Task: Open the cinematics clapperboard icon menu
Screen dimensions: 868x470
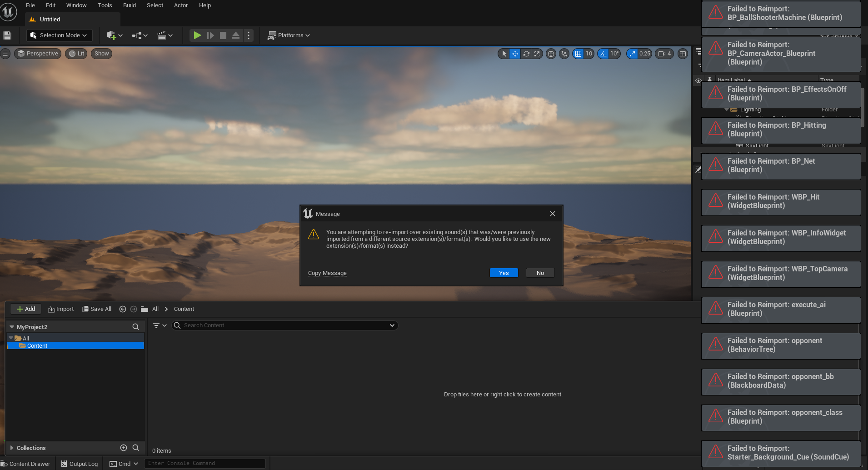Action: pyautogui.click(x=165, y=35)
